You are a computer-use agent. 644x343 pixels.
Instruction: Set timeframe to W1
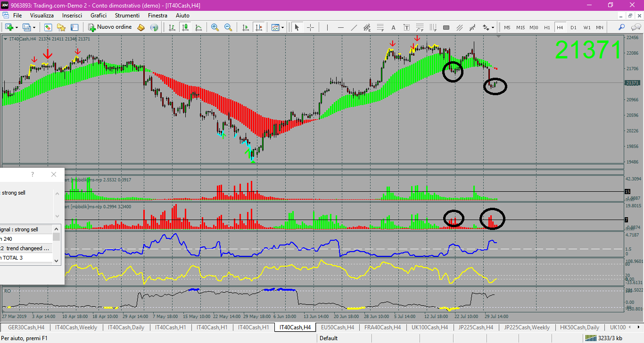coord(586,27)
